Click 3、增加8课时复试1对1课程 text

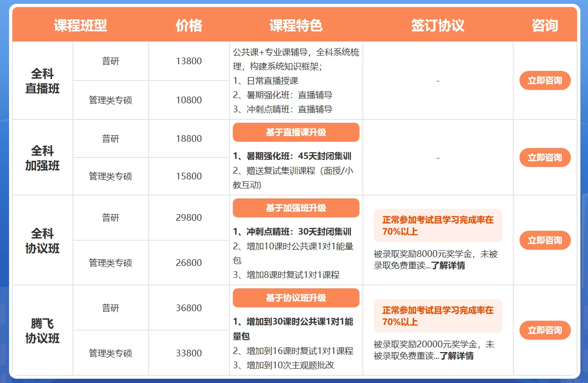(x=286, y=275)
